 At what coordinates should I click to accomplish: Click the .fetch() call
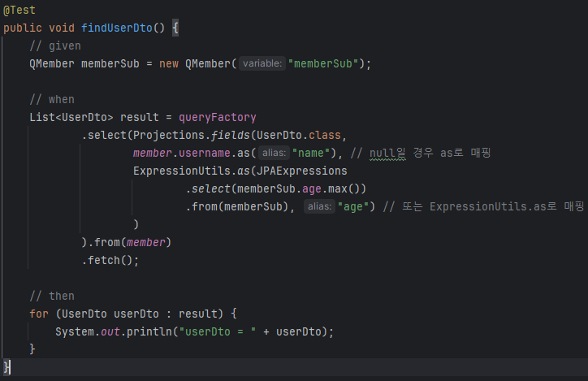tap(107, 261)
